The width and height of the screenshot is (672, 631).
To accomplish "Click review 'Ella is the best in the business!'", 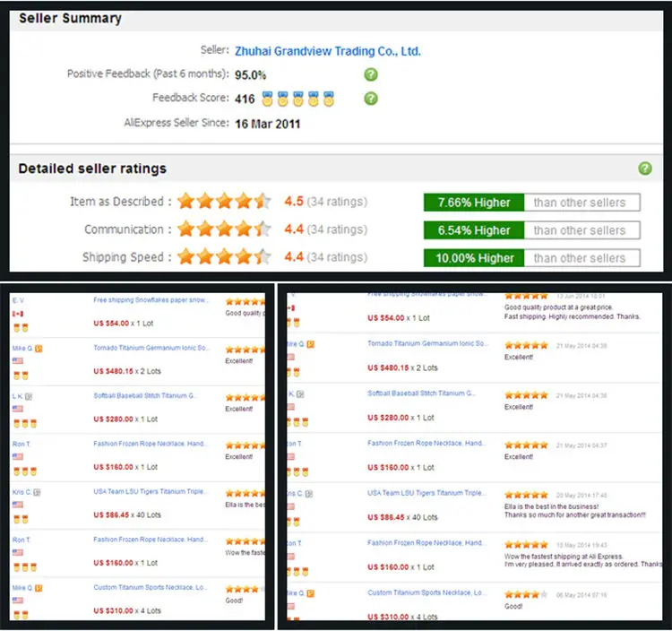I will coord(551,506).
